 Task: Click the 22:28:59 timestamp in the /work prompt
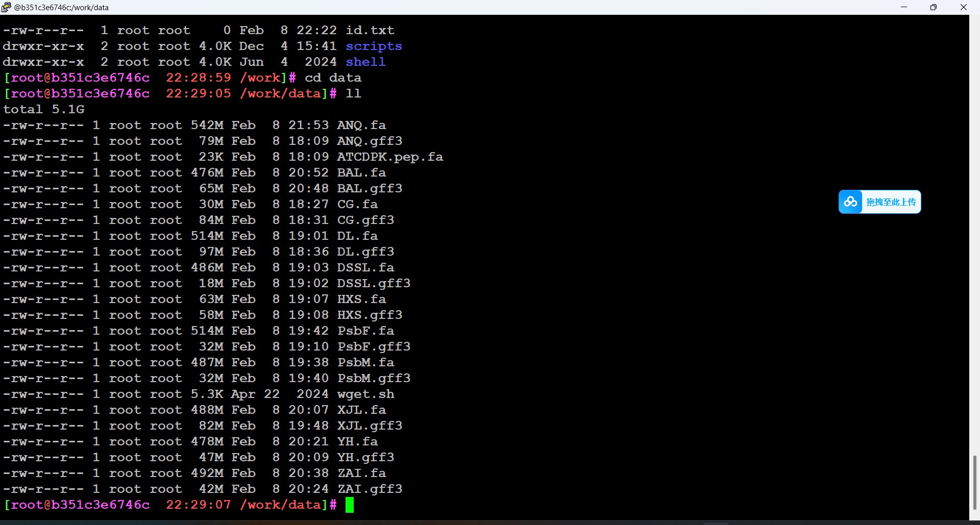pyautogui.click(x=198, y=78)
